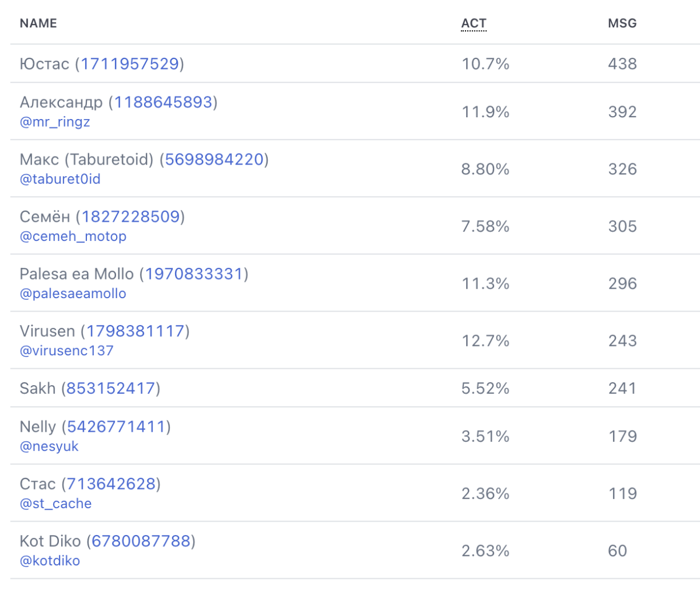700x594 pixels.
Task: Open the @taburet0id username link
Action: [60, 179]
